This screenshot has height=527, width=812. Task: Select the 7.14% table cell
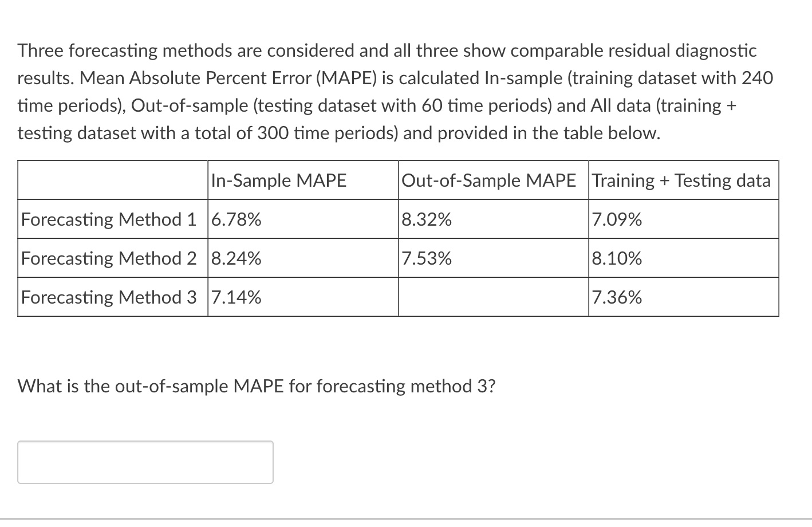click(236, 297)
